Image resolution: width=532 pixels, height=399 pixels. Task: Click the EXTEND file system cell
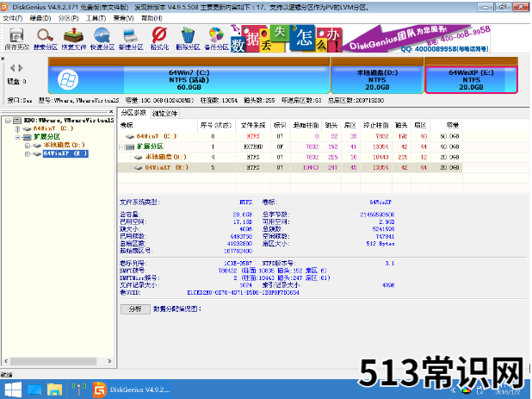click(x=253, y=147)
